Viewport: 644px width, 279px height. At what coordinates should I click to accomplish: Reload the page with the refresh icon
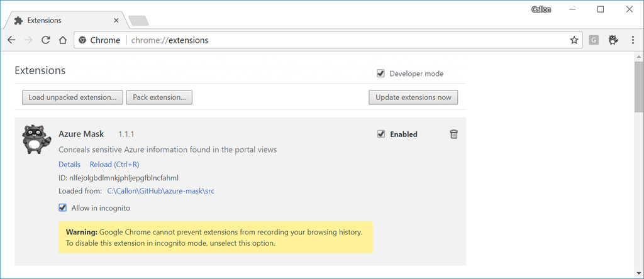tap(45, 40)
